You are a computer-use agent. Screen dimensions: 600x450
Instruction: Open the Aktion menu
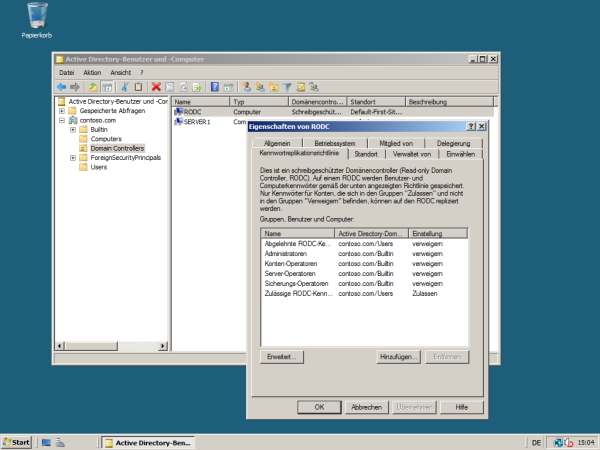92,72
